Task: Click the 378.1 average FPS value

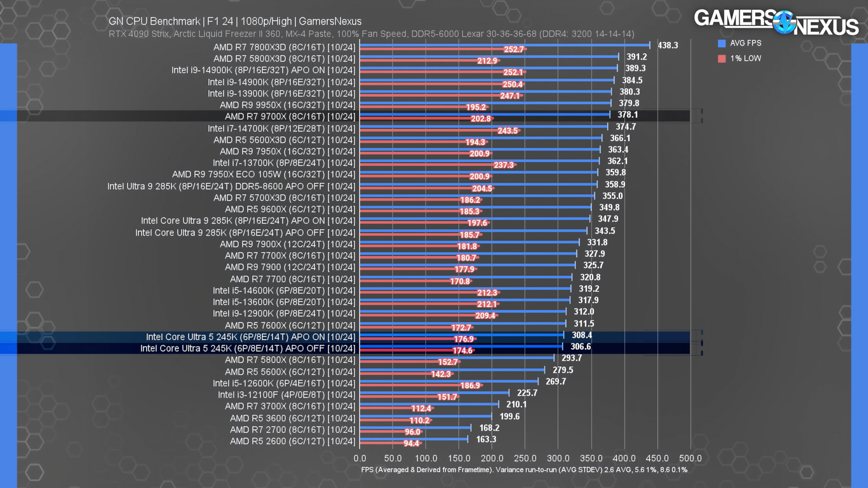Action: click(627, 115)
